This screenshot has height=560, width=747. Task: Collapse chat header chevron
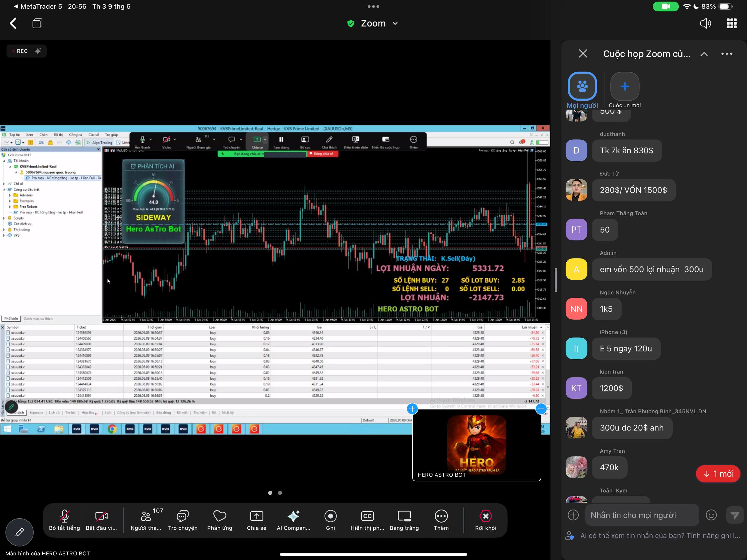(x=704, y=54)
